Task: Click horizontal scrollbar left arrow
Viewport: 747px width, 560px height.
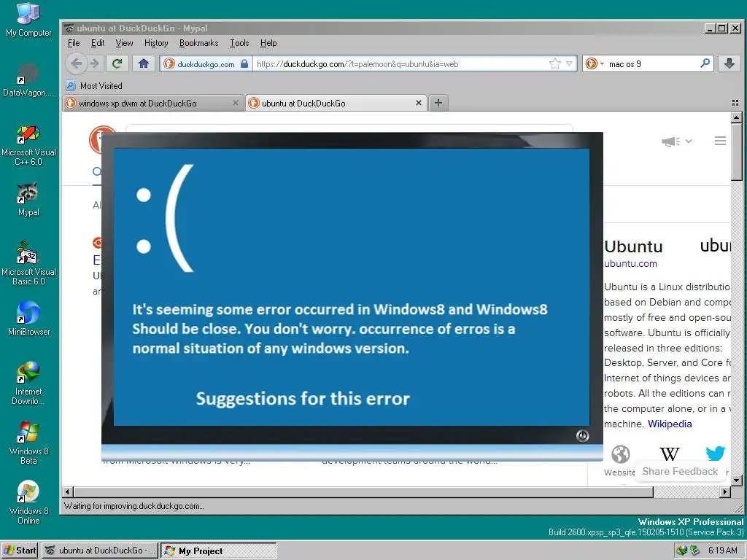Action: (68, 491)
